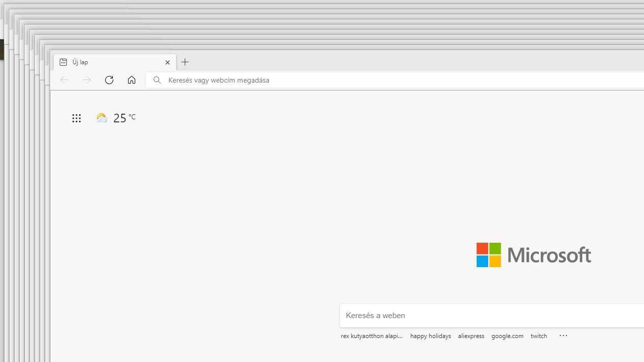This screenshot has width=644, height=362.
Task: Focus the "Keresés a weben" search box
Action: click(x=492, y=316)
